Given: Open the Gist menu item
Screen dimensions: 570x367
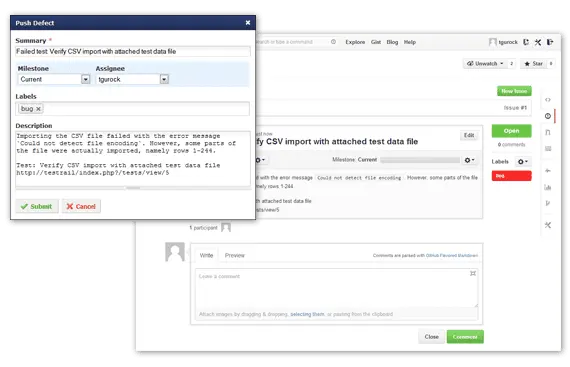Looking at the screenshot, I should coord(376,42).
